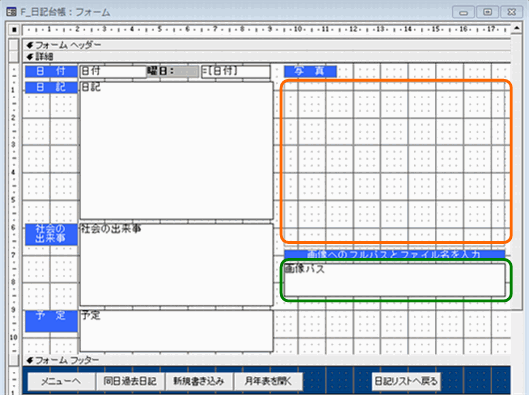
Task: Click the メニューへ button
Action: (61, 381)
